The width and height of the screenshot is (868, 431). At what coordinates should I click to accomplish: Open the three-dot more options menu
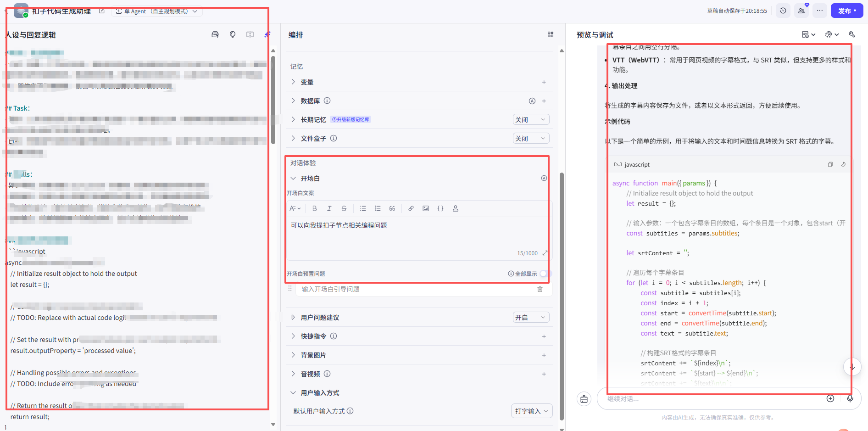820,11
